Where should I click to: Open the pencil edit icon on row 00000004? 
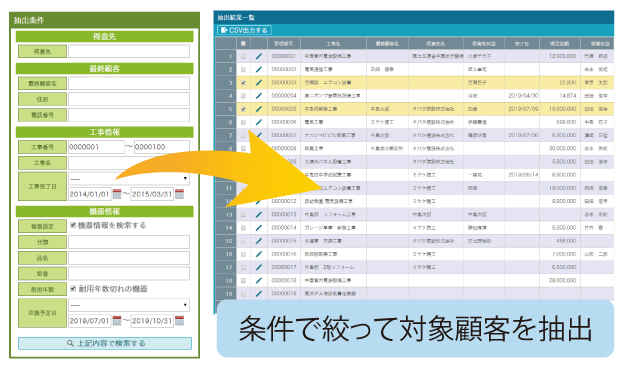click(x=259, y=96)
